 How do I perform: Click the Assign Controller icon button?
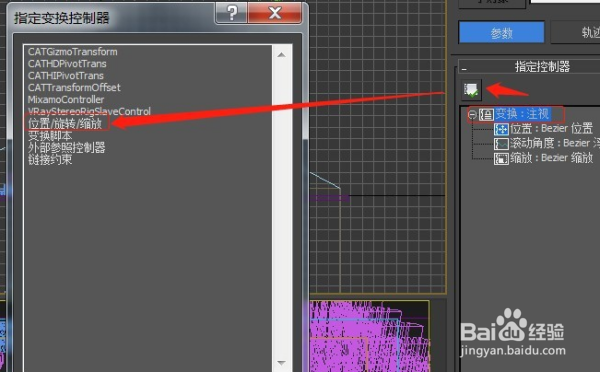click(471, 90)
